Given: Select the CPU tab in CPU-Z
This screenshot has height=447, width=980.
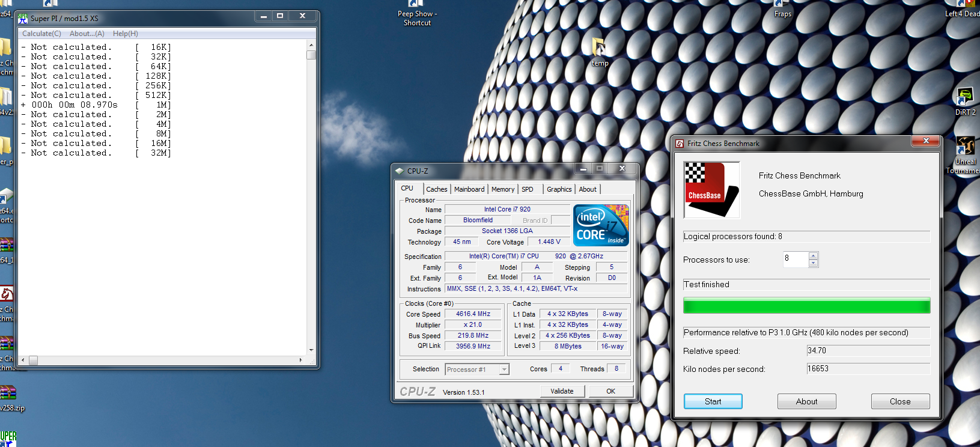Looking at the screenshot, I should click(409, 188).
